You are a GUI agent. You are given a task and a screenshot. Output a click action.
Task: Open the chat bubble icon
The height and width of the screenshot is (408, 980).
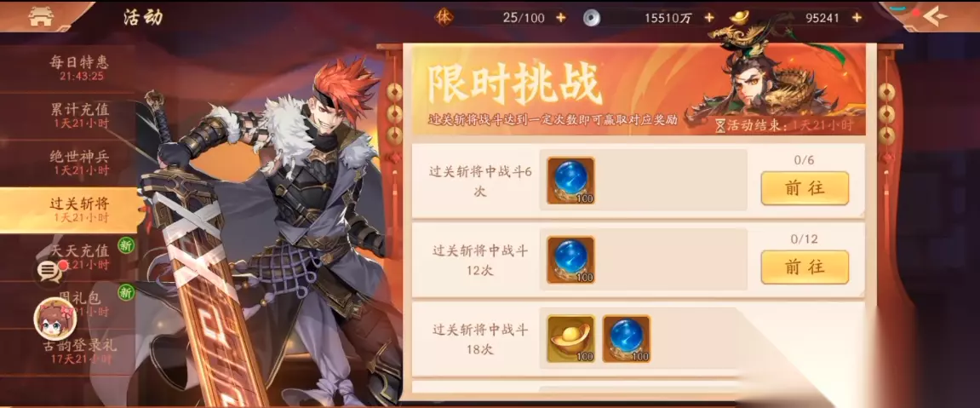point(49,271)
